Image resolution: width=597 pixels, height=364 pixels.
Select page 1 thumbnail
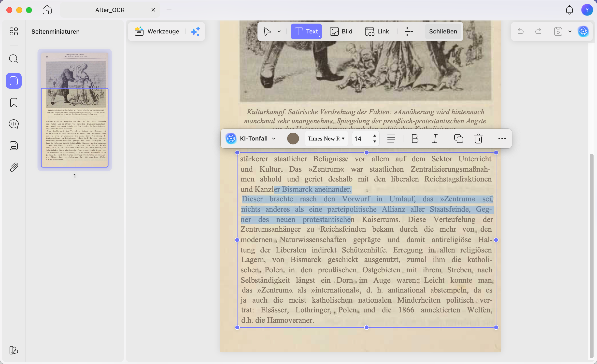pos(75,110)
